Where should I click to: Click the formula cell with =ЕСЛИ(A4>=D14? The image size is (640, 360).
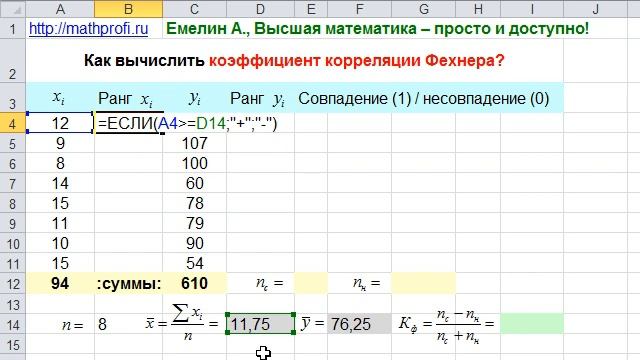pos(129,123)
